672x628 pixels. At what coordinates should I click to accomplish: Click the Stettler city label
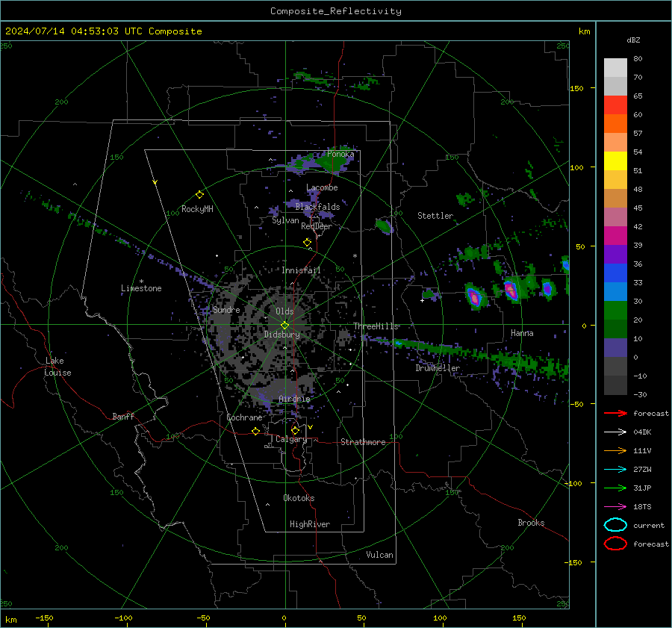[x=435, y=216]
